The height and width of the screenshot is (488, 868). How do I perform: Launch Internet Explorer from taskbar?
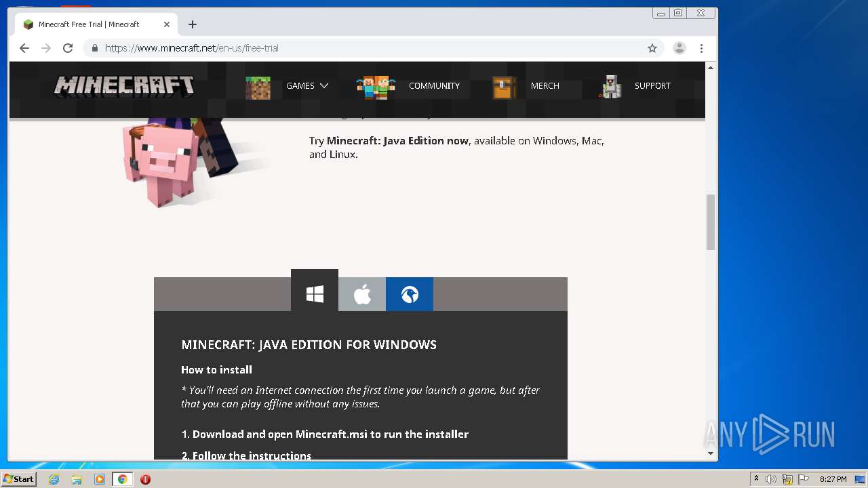tap(54, 479)
